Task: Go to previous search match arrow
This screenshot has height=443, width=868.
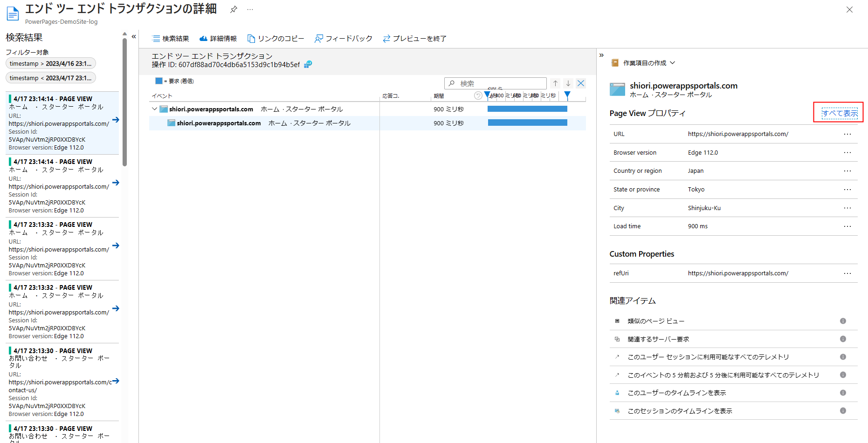Action: (555, 83)
